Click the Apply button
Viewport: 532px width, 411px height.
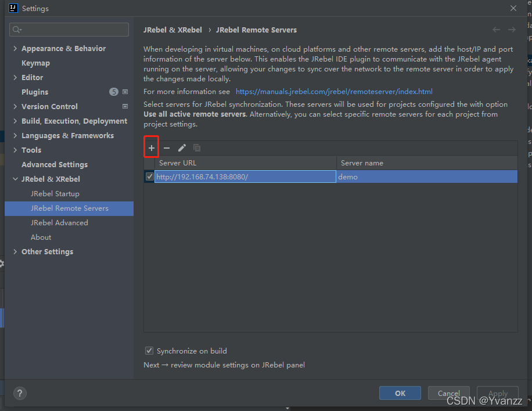coord(498,393)
